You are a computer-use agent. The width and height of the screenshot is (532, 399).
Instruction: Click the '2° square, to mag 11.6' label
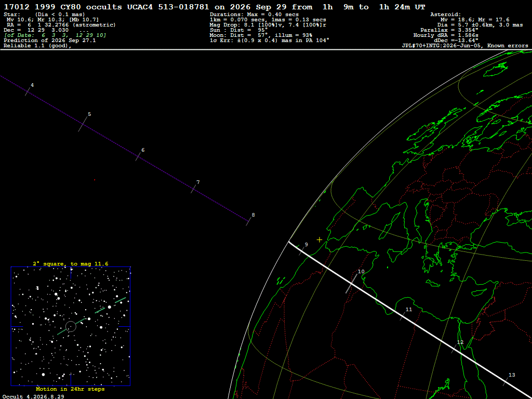pos(71,263)
